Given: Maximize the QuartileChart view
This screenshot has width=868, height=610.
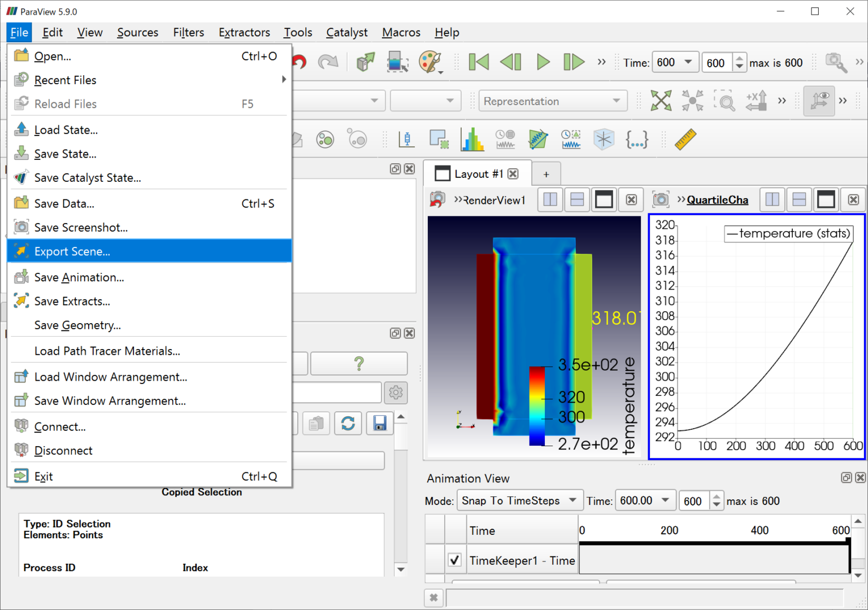Looking at the screenshot, I should point(826,200).
